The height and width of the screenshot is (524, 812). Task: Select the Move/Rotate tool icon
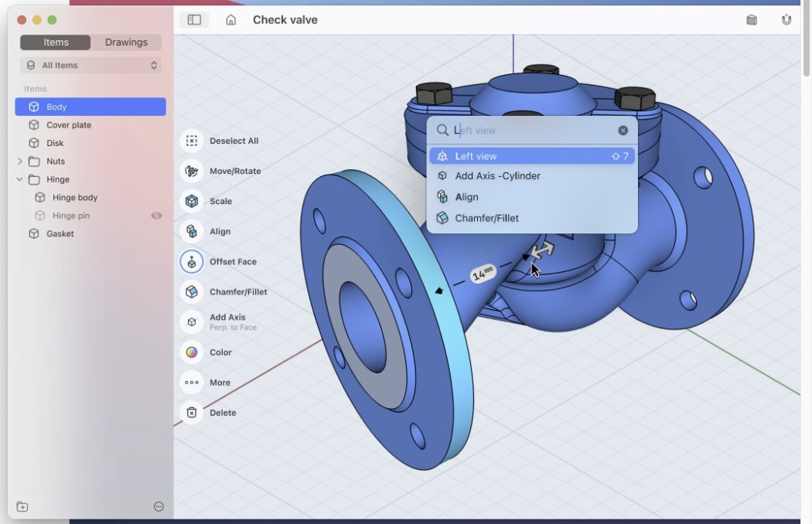pyautogui.click(x=192, y=171)
